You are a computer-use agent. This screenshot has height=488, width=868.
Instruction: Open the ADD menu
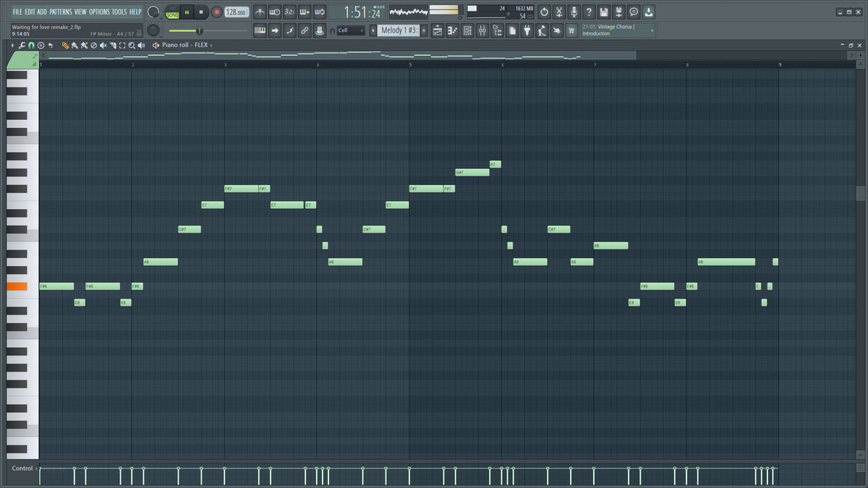[43, 12]
